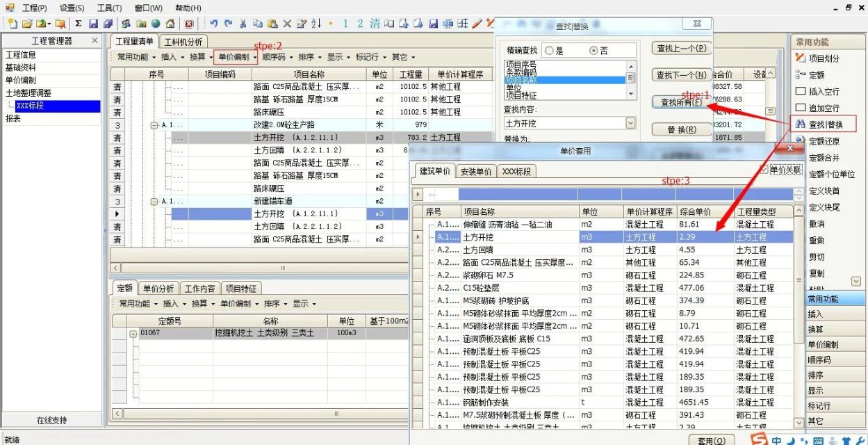Click the copy icon in toolbar

(258, 24)
